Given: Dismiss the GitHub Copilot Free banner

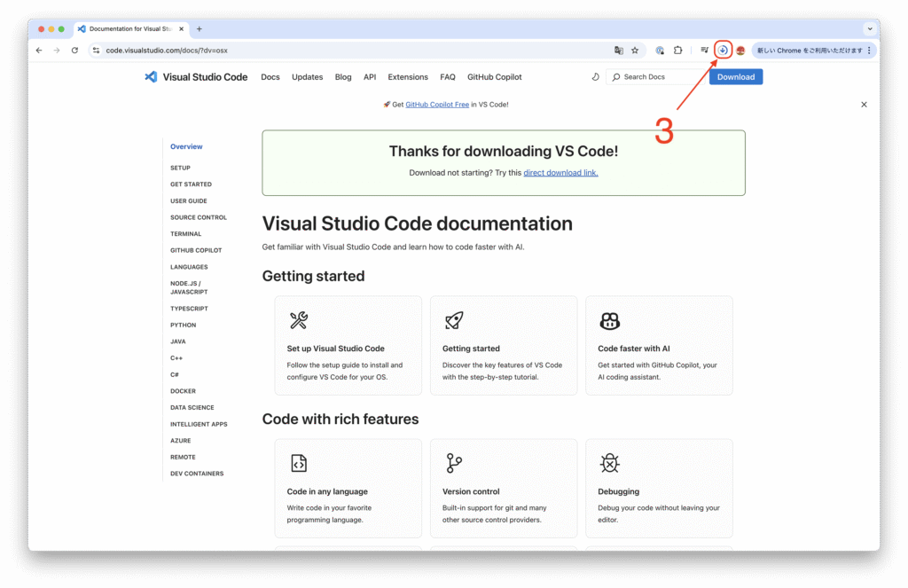Looking at the screenshot, I should (864, 105).
